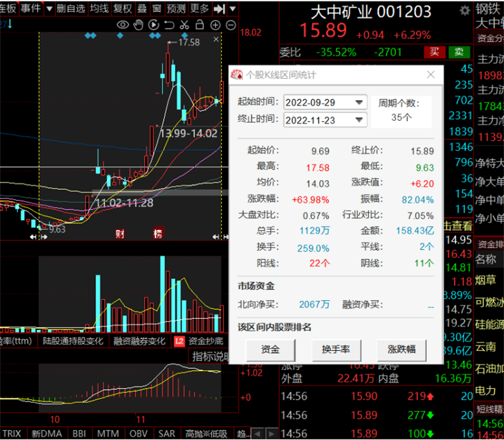Viewport: 504px width, 440px height.
Task: Toggle the chart lock icon
Action: click(x=199, y=25)
